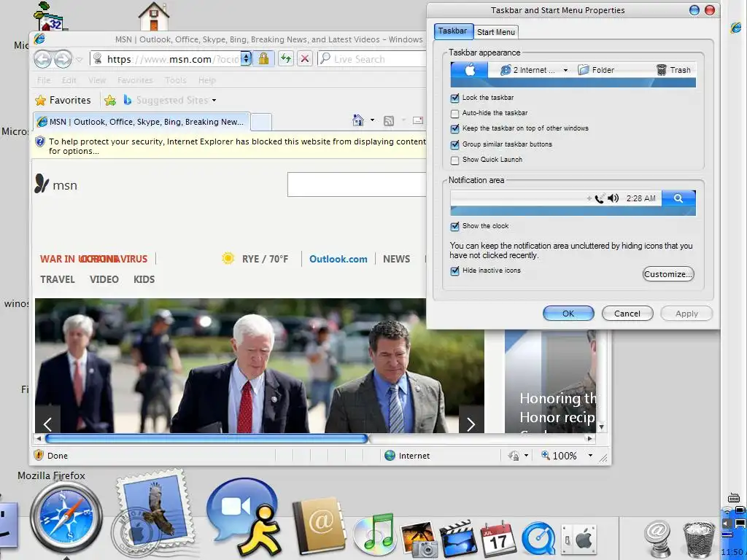Image resolution: width=747 pixels, height=560 pixels.
Task: Enable Show Quick Launch checkbox
Action: 454,160
